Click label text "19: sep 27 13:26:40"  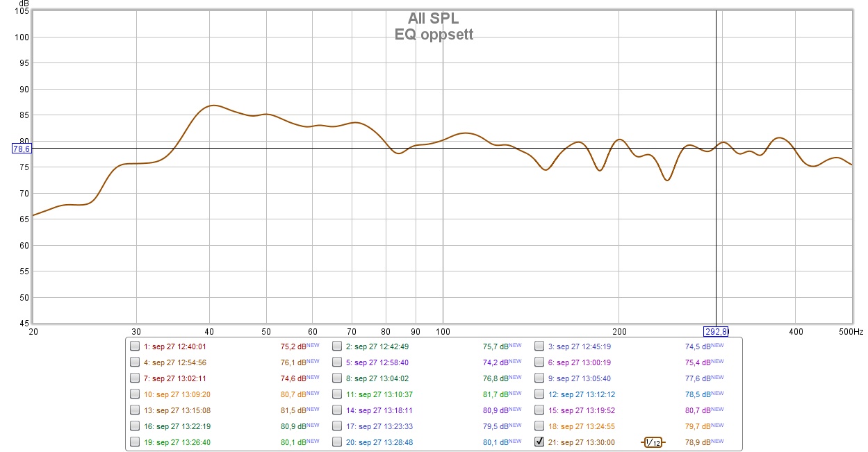(x=177, y=442)
